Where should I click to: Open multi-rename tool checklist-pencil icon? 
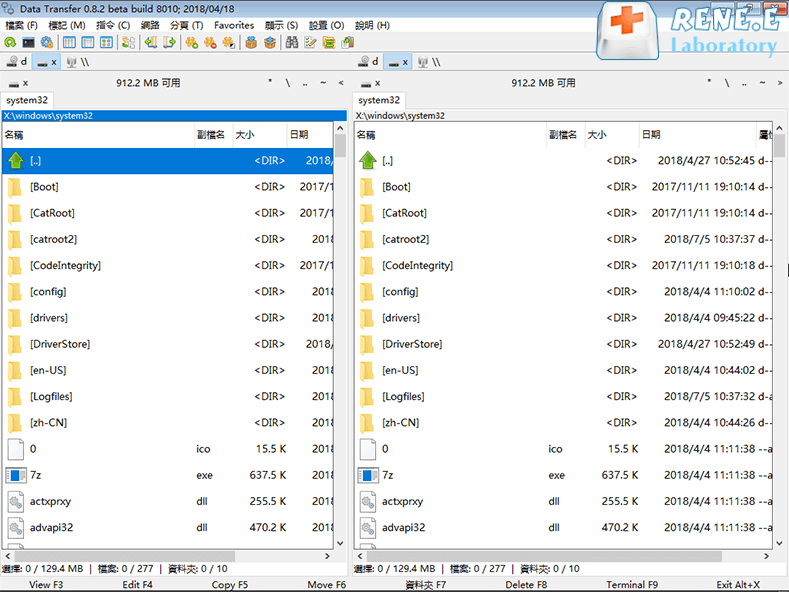(x=310, y=43)
